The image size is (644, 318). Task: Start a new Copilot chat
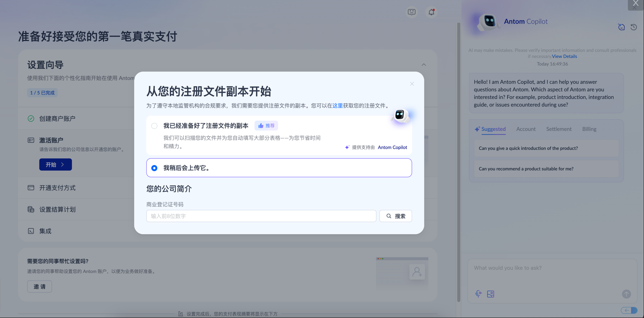tap(621, 27)
